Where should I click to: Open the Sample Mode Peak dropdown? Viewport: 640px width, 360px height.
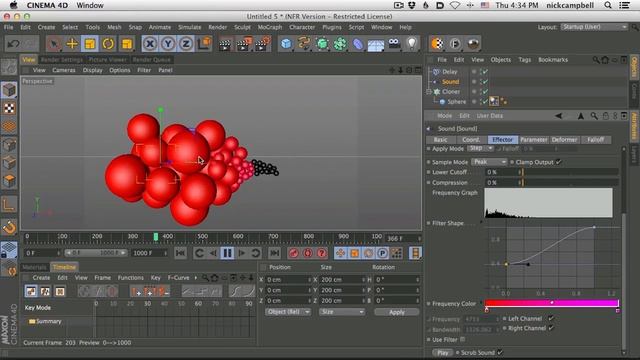tap(489, 162)
